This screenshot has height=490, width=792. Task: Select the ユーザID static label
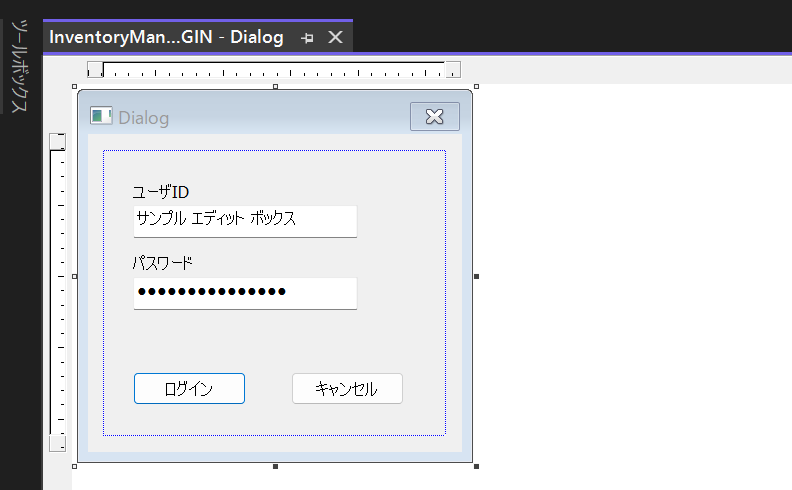pyautogui.click(x=161, y=192)
